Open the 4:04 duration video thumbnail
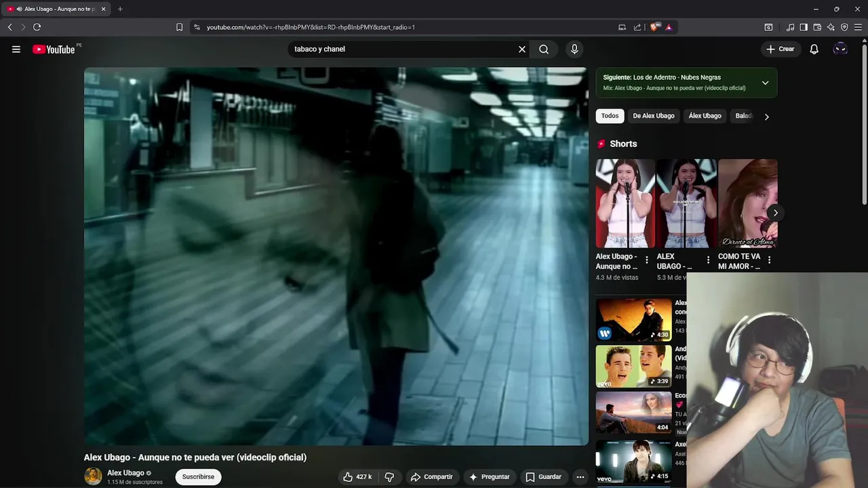The height and width of the screenshot is (488, 868). click(x=633, y=413)
